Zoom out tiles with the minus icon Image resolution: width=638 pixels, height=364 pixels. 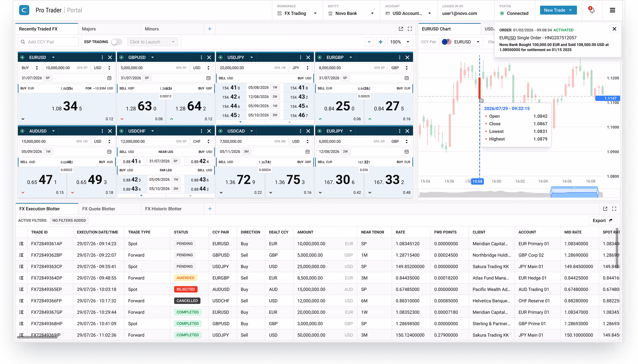pos(369,42)
